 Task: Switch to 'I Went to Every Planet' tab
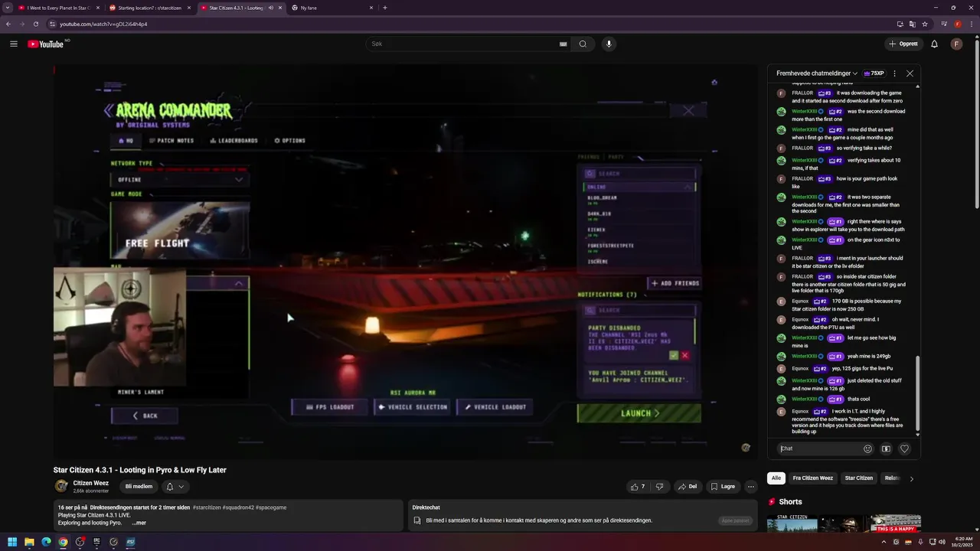tap(57, 8)
